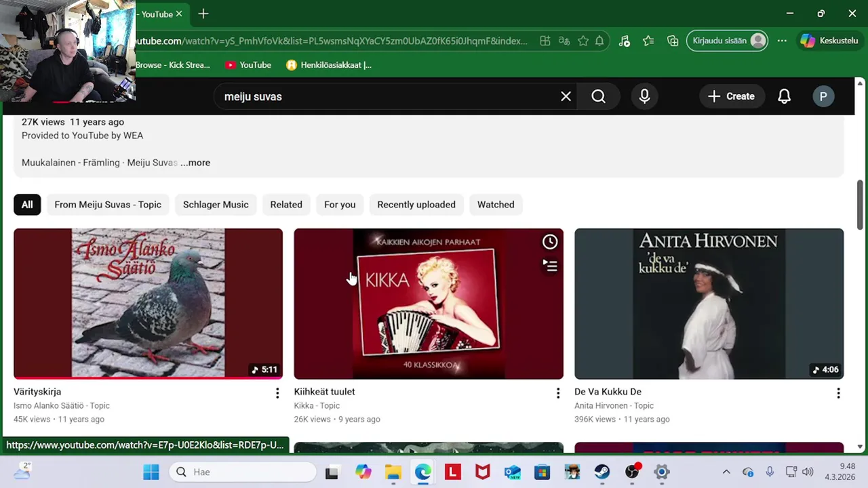Open Steam from the taskbar
868x488 pixels.
[x=602, y=472]
